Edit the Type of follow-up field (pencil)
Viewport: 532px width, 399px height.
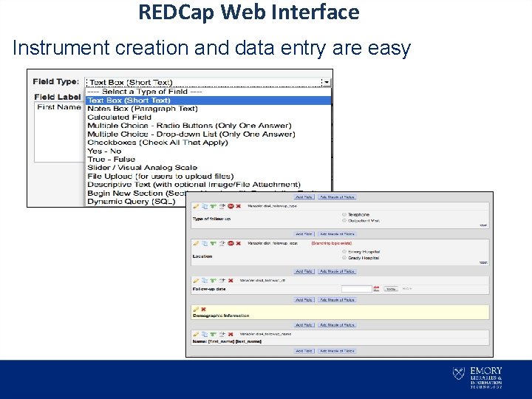(x=196, y=206)
